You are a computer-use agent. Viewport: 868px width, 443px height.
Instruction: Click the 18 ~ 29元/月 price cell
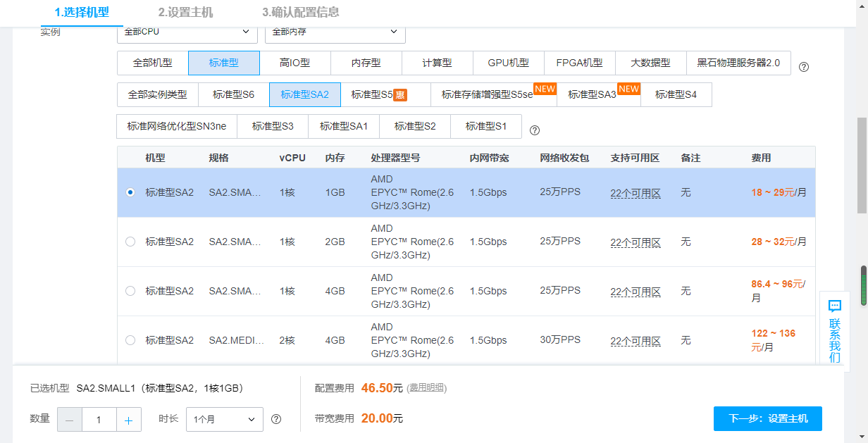pos(779,192)
